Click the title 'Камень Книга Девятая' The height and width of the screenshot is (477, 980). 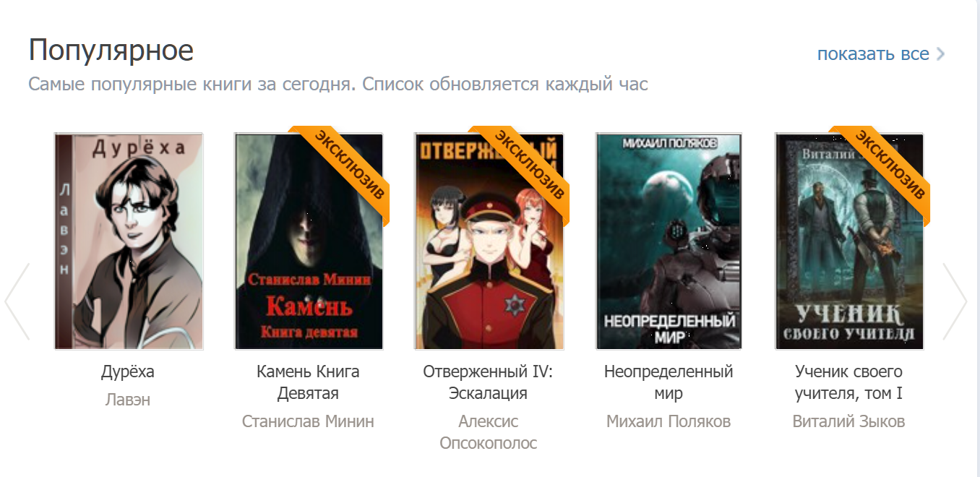pos(308,383)
